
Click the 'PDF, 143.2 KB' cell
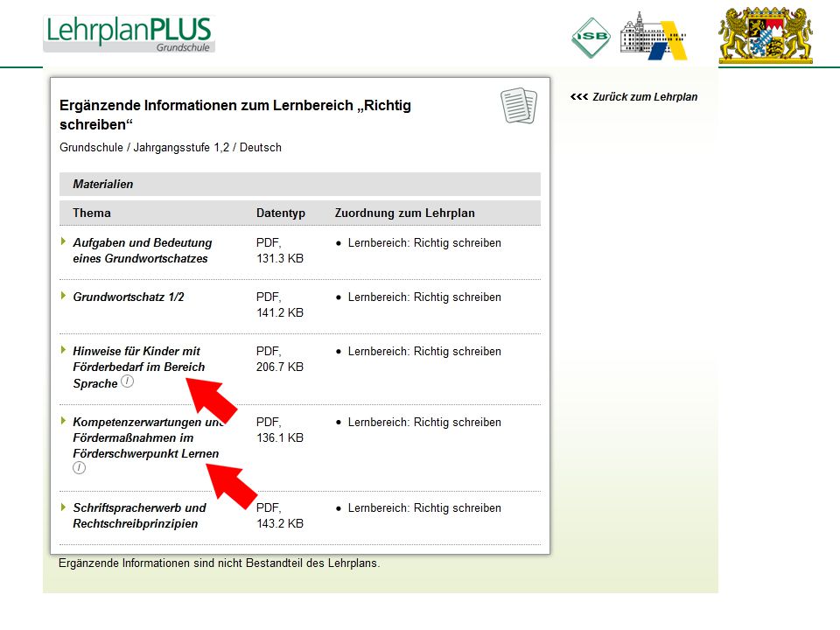click(x=280, y=516)
